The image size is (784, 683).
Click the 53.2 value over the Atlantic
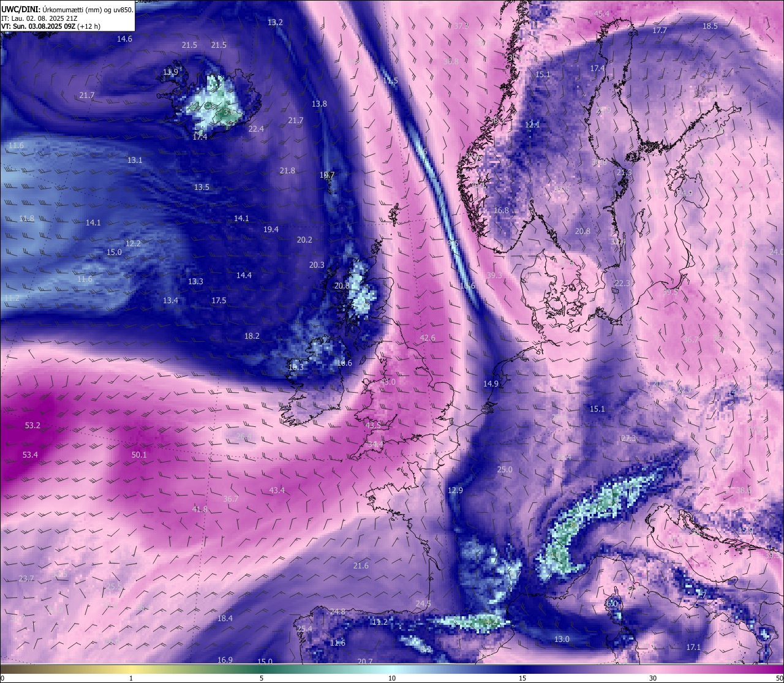coord(32,425)
